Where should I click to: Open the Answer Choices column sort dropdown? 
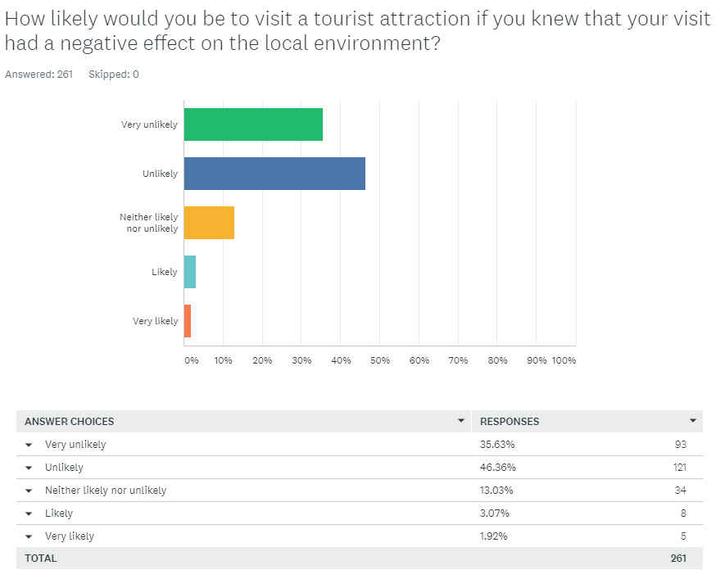[460, 421]
